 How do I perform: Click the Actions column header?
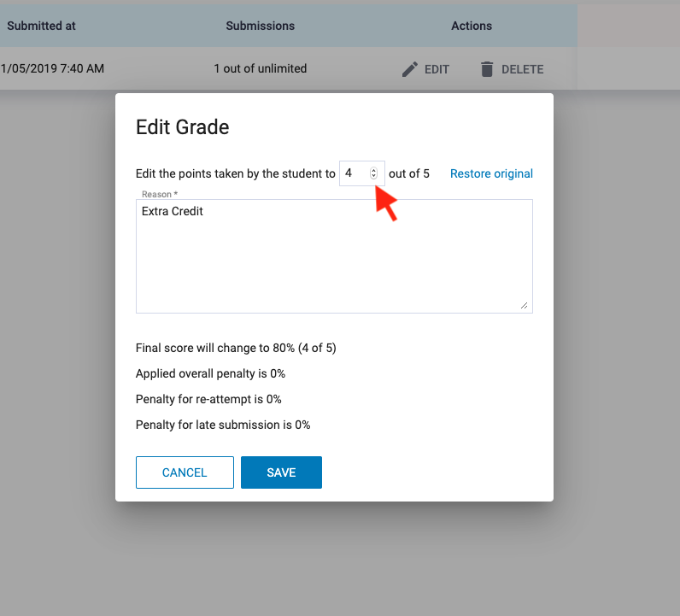click(472, 26)
